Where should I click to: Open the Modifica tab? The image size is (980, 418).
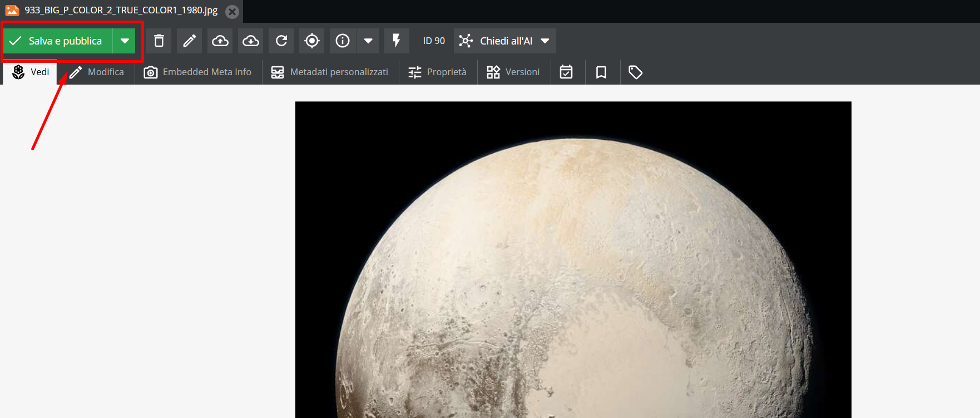coord(96,72)
